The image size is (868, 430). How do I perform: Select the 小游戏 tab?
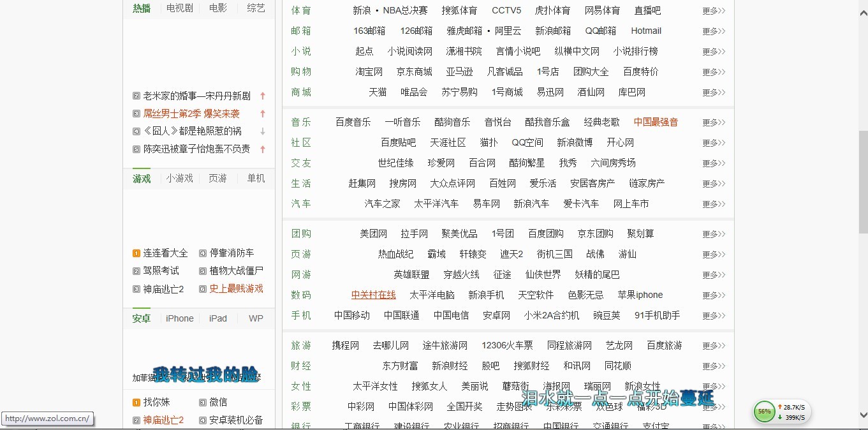pos(180,179)
